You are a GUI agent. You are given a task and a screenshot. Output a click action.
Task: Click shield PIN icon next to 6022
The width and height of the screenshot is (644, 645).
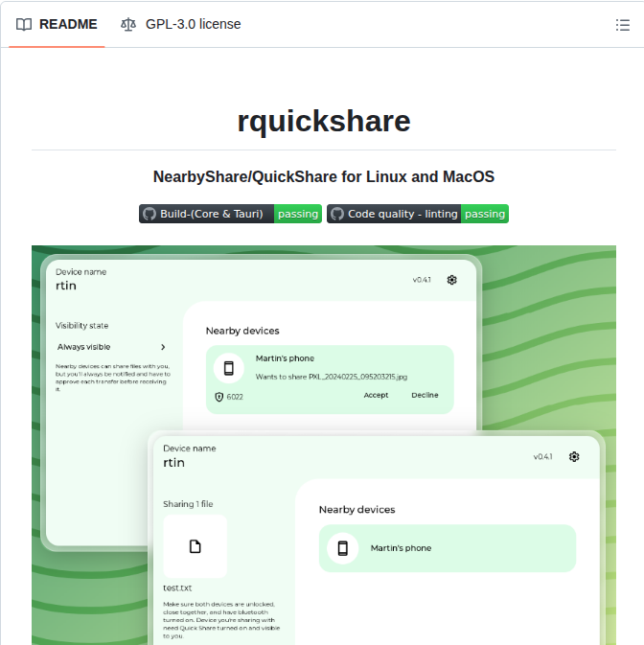[x=219, y=397]
